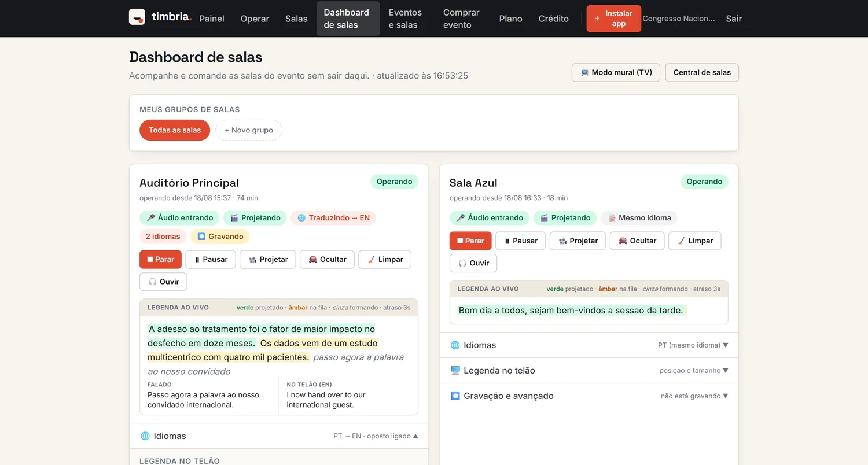Enable Modo mural (TV)

pyautogui.click(x=616, y=72)
